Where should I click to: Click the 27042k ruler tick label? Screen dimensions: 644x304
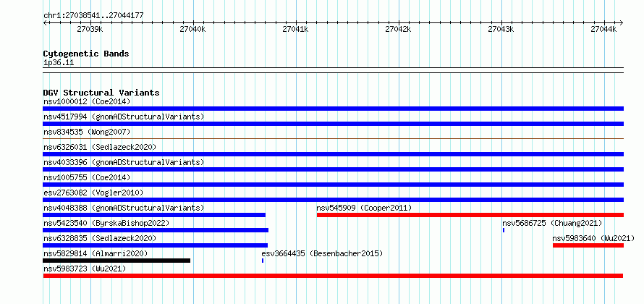(398, 30)
